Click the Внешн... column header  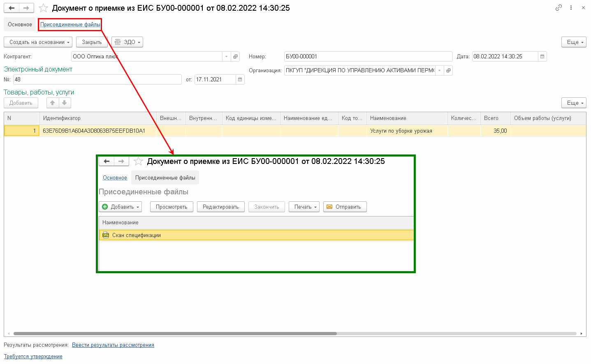pos(171,118)
